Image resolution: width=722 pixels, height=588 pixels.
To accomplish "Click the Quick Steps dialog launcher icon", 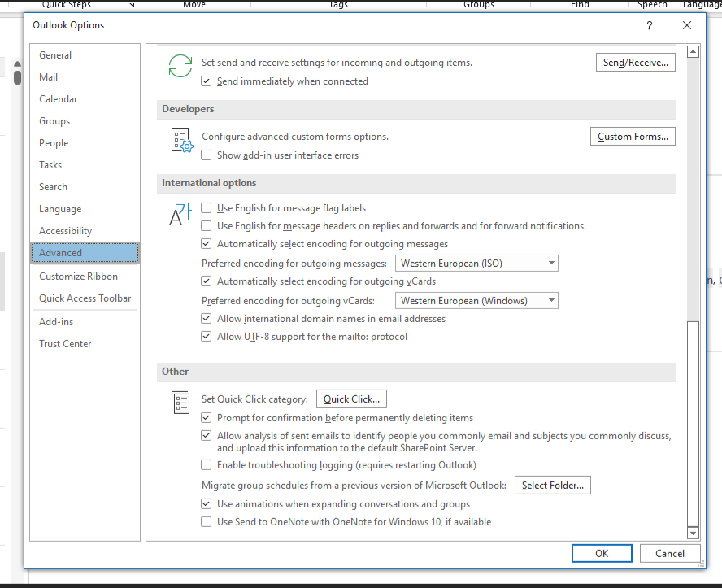I will tap(131, 4).
